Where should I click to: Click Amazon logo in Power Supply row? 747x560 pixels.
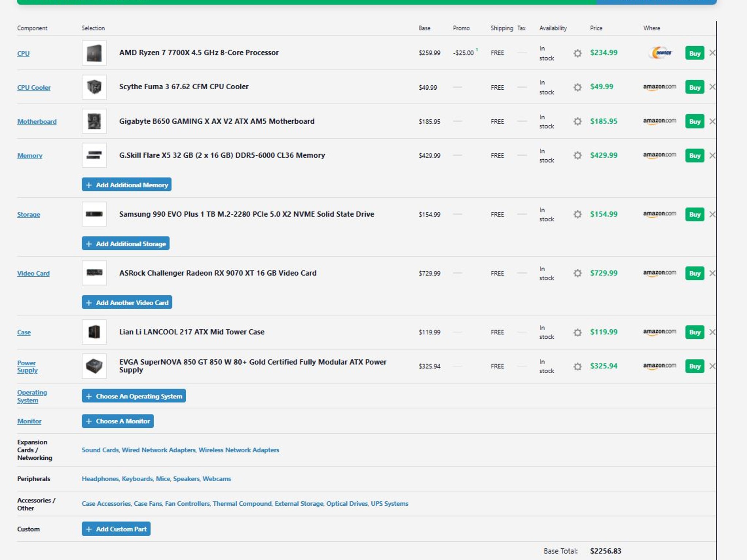(x=659, y=366)
